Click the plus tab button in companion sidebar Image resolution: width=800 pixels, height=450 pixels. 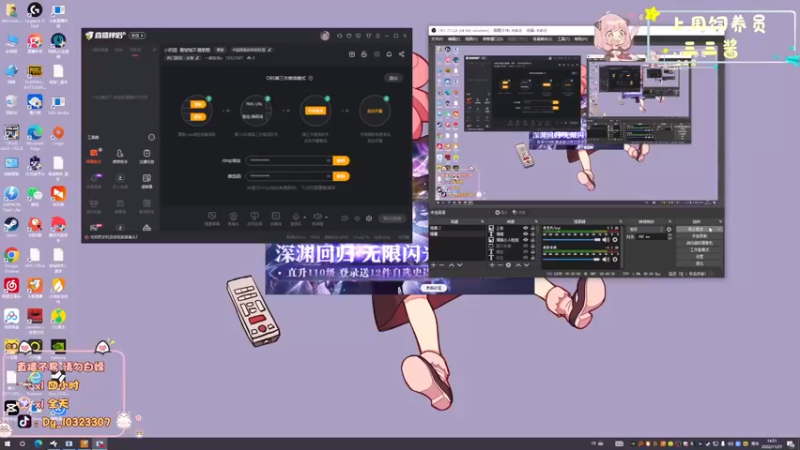coord(154,50)
